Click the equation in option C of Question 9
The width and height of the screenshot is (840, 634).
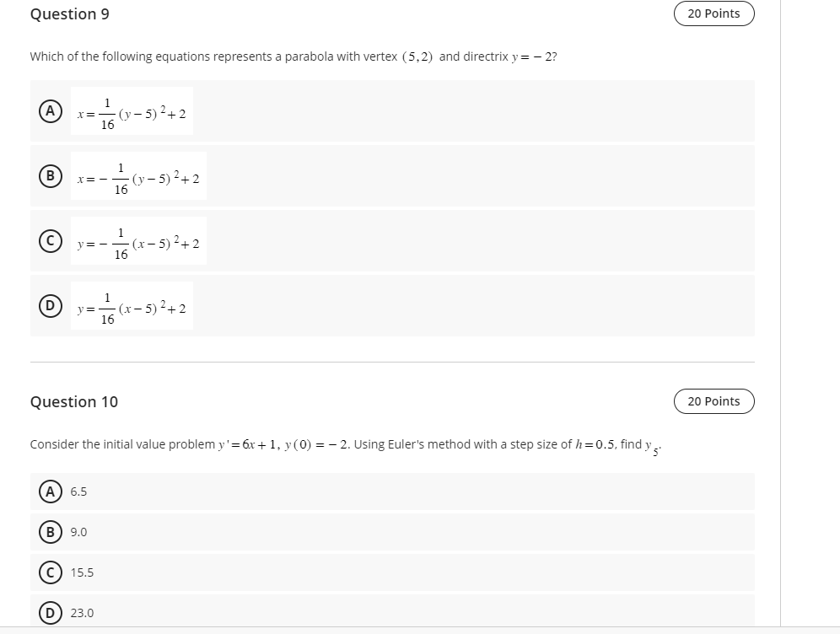(x=139, y=241)
